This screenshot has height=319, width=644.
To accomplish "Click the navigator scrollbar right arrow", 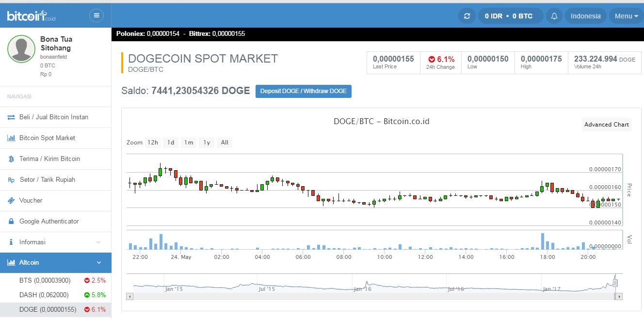I will tap(619, 296).
